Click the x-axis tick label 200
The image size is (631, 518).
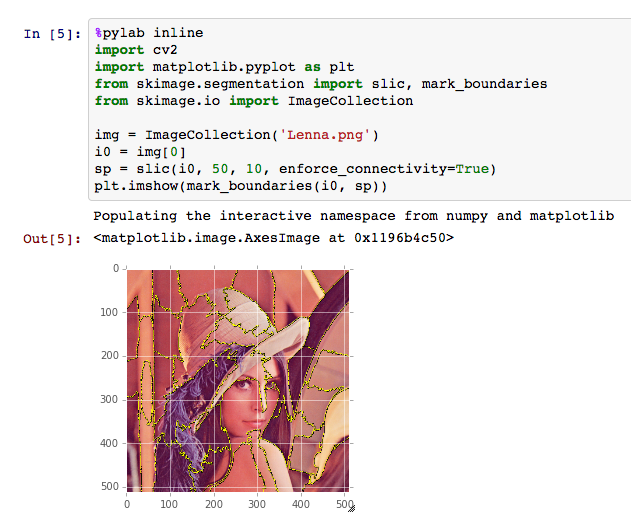pyautogui.click(x=214, y=504)
